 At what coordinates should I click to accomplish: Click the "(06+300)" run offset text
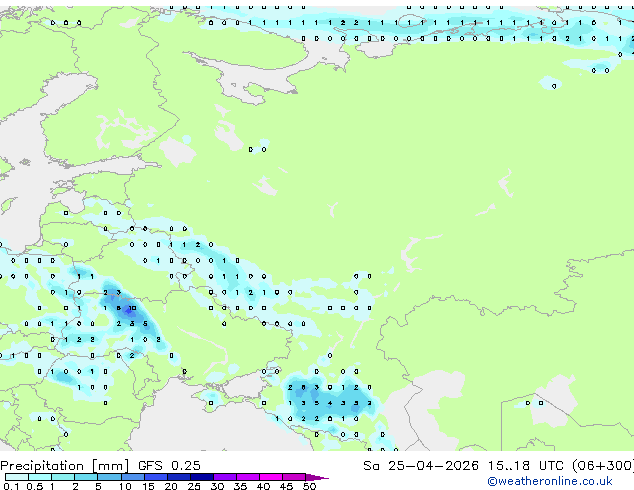(603, 466)
